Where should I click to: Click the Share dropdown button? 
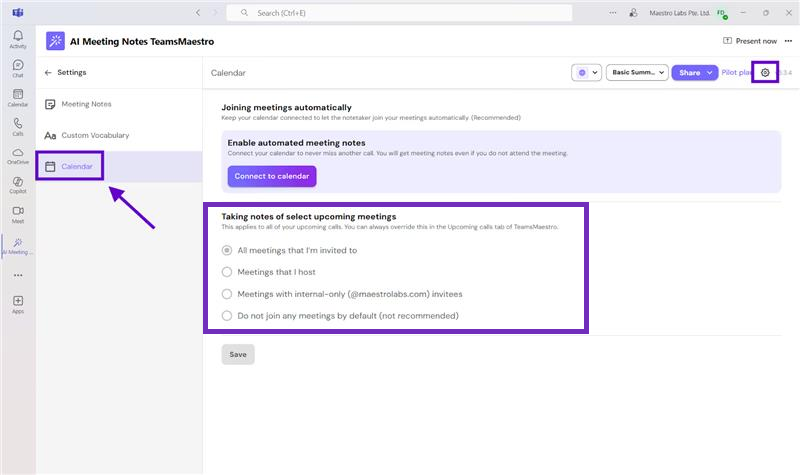[x=694, y=72]
